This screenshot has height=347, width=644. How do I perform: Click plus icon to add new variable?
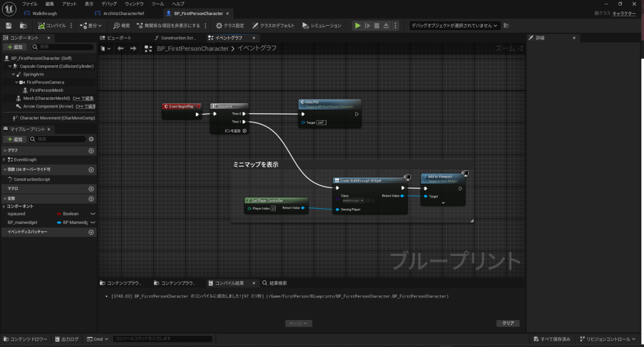[91, 198]
